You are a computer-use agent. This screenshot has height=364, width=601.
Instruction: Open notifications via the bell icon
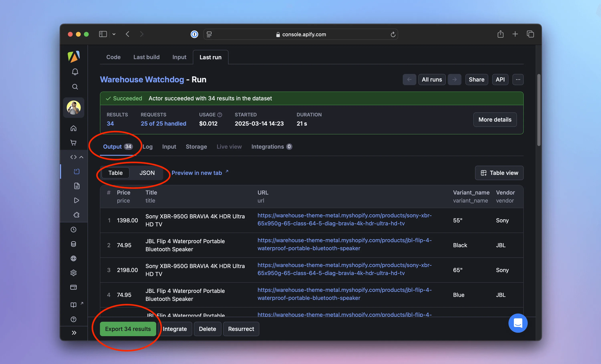pyautogui.click(x=75, y=72)
